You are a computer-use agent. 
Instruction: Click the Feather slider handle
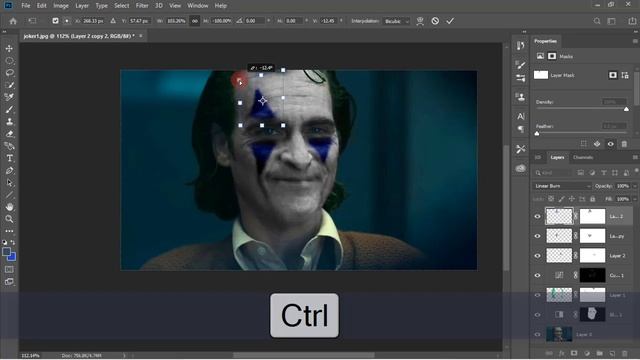click(537, 133)
